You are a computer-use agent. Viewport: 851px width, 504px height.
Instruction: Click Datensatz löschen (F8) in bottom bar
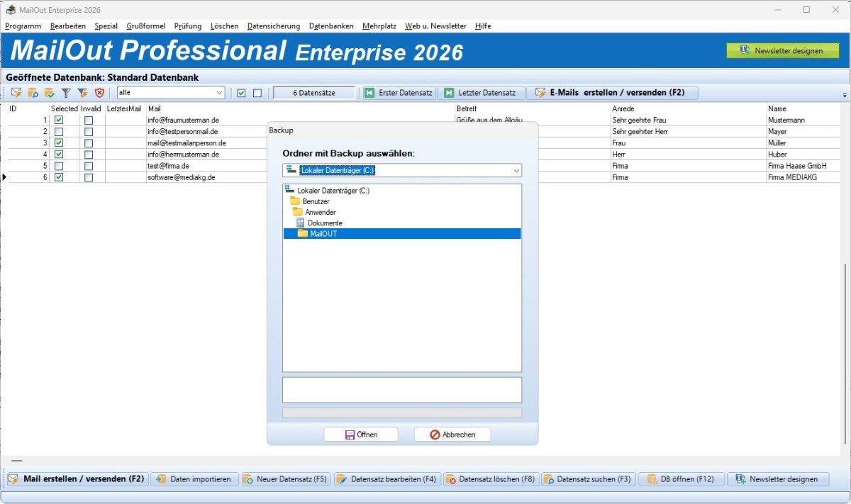click(x=491, y=479)
